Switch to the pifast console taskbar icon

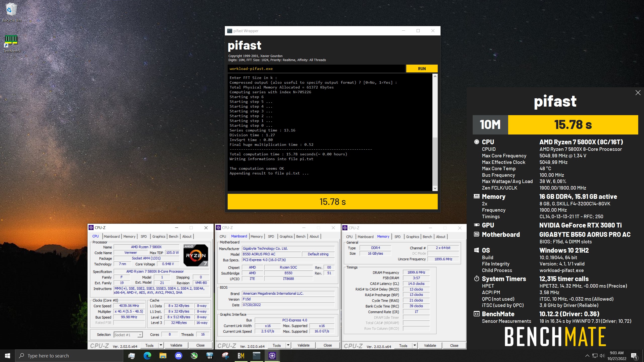[256, 356]
